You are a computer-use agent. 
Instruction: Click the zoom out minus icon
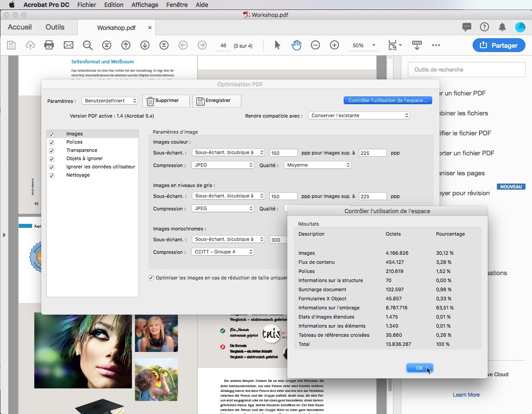315,45
